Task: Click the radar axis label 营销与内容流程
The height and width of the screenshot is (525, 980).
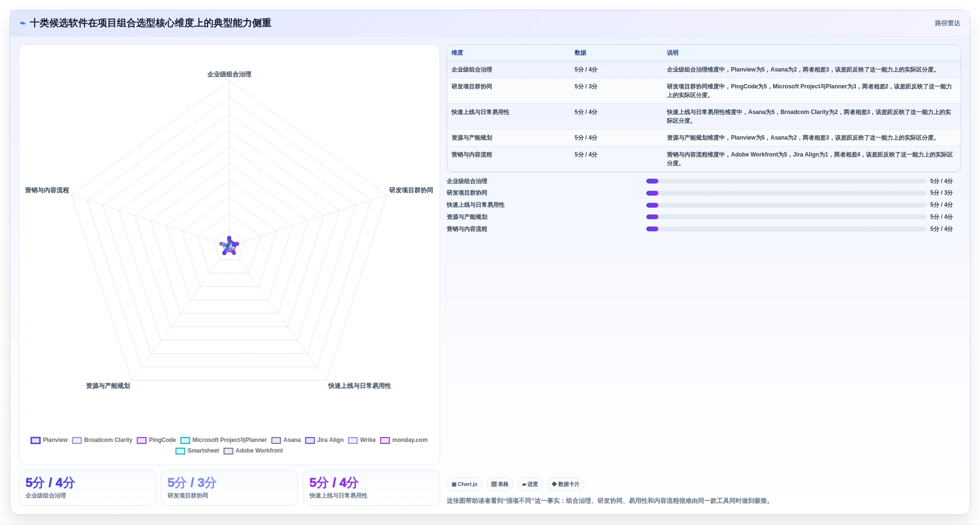Action: click(x=47, y=190)
